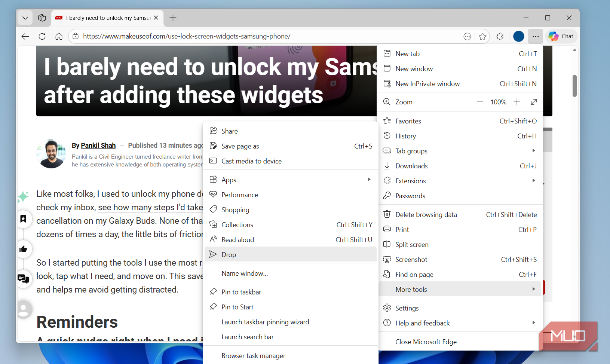
Task: Decrease zoom with the minus button
Action: (480, 102)
